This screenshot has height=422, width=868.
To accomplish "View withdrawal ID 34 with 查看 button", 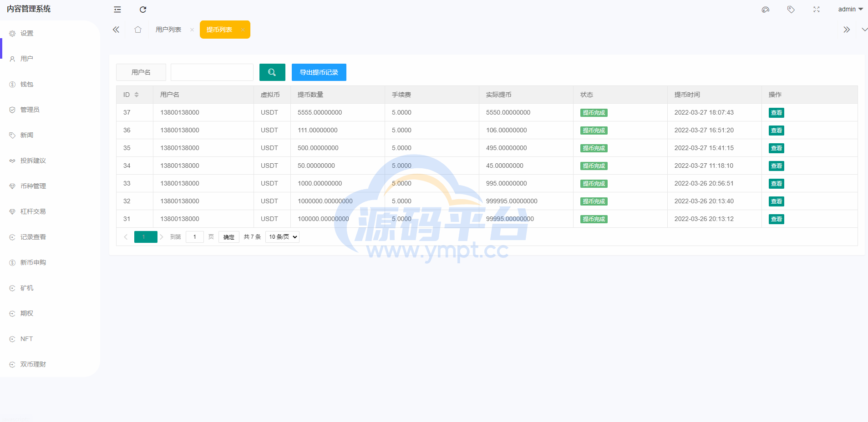I will click(x=777, y=166).
